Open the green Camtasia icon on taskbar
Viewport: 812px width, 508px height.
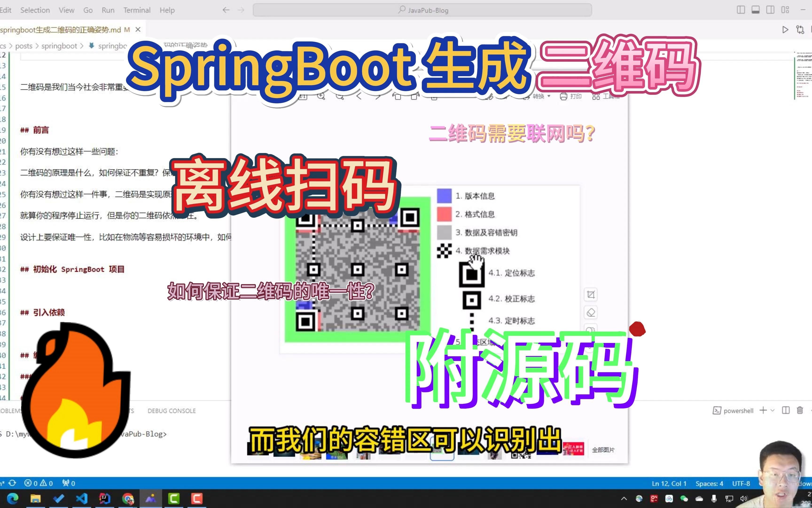174,498
